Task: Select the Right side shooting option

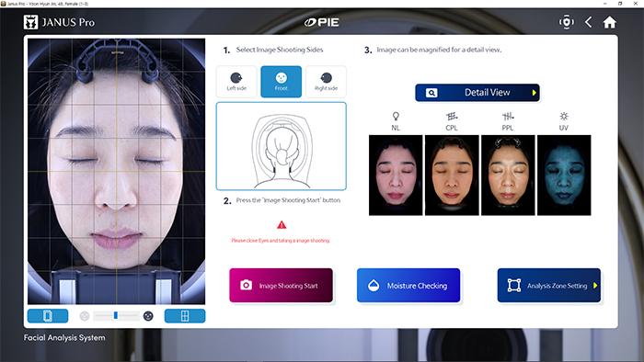Action: pos(326,82)
